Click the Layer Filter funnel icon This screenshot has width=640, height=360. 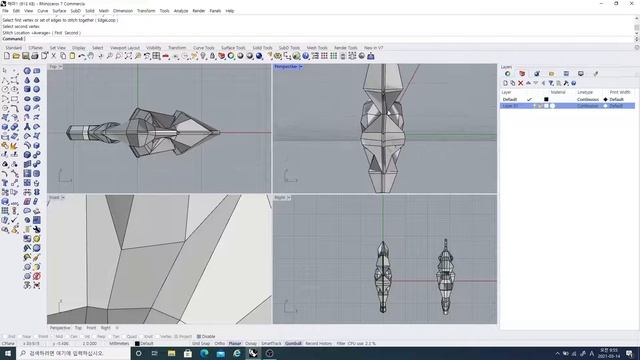pos(551,83)
